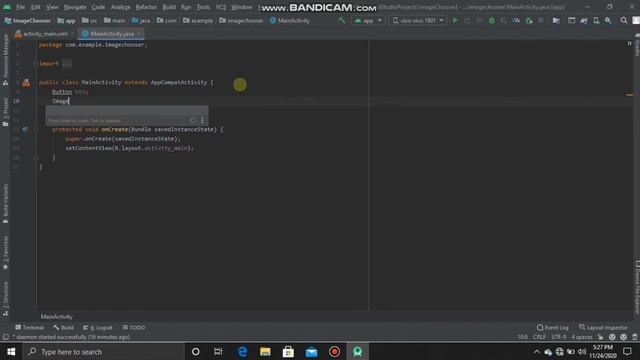640x360 pixels.
Task: Open the Edit menu
Action: pos(36,7)
